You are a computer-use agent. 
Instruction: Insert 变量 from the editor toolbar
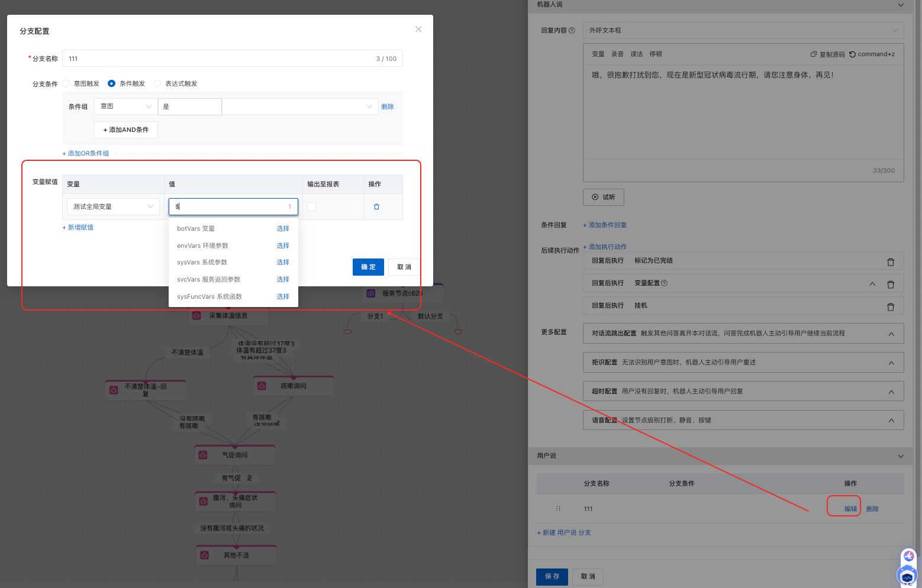click(x=598, y=54)
